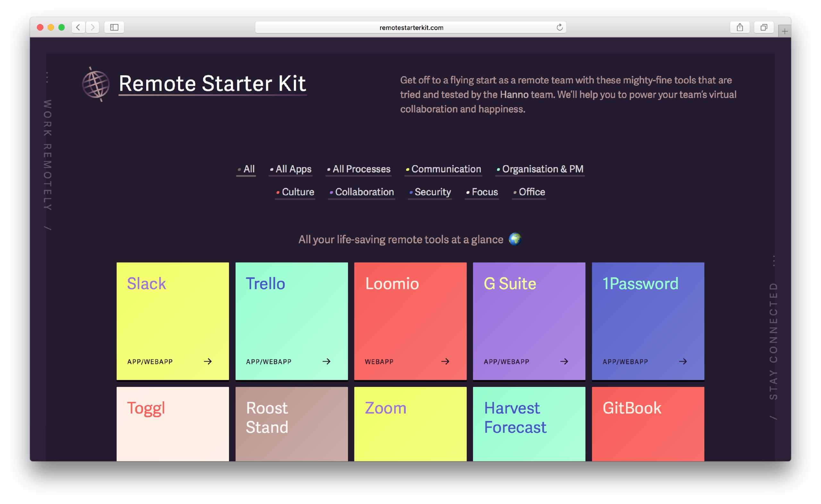
Task: Click WEBAPP label on Loomio card
Action: [x=379, y=362]
